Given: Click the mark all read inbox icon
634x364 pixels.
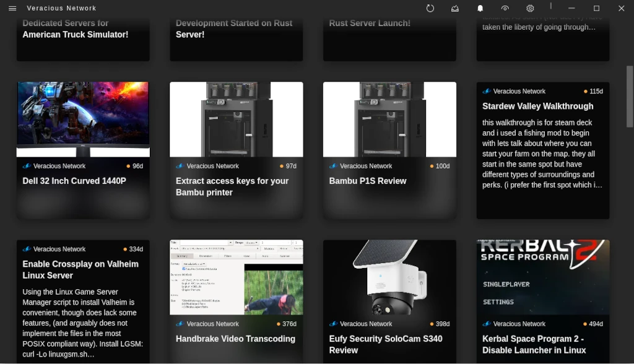Looking at the screenshot, I should [x=455, y=8].
